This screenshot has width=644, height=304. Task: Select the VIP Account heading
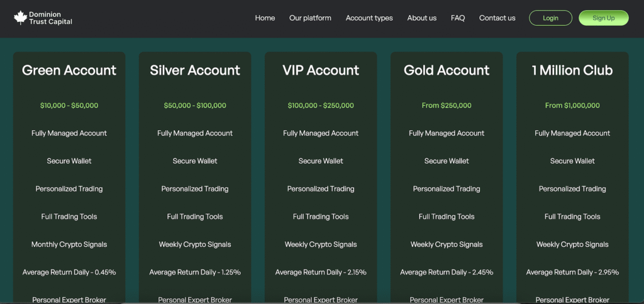[321, 70]
